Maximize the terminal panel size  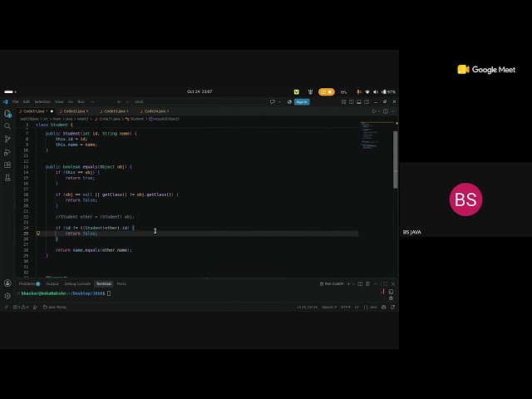point(385,283)
